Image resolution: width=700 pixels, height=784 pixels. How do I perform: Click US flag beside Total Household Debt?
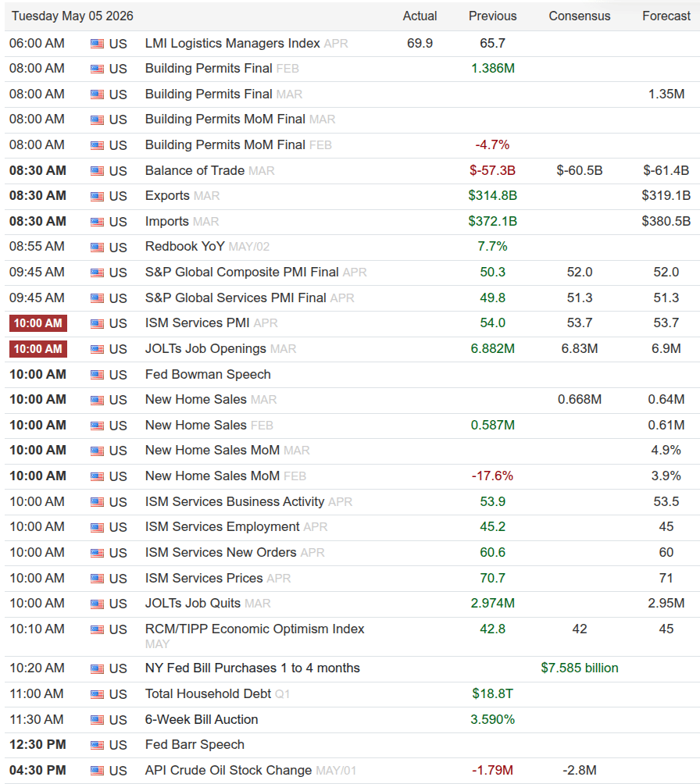click(x=97, y=694)
